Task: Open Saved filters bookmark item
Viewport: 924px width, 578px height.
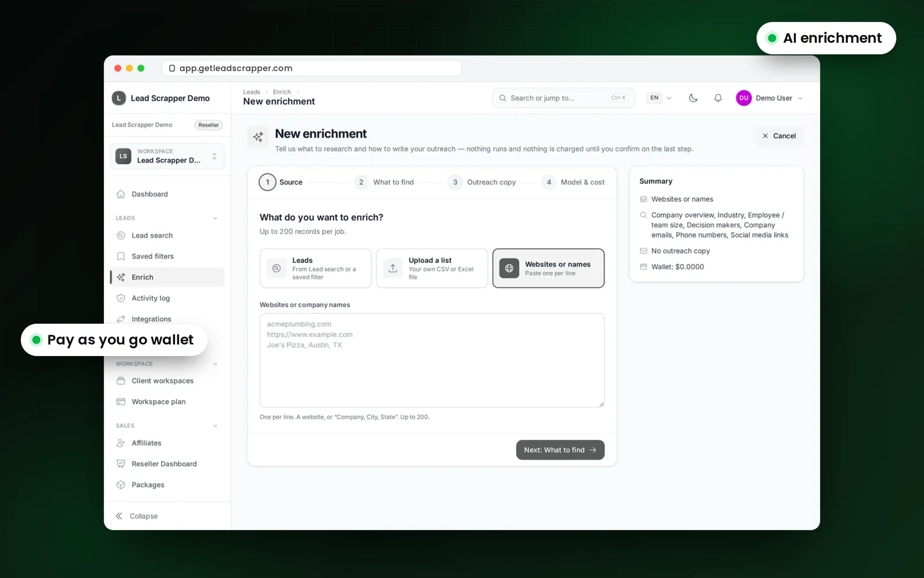Action: coord(167,256)
